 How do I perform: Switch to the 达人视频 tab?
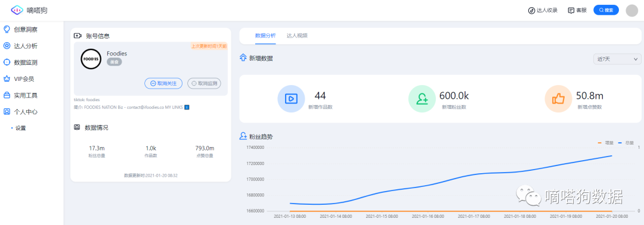coord(297,36)
